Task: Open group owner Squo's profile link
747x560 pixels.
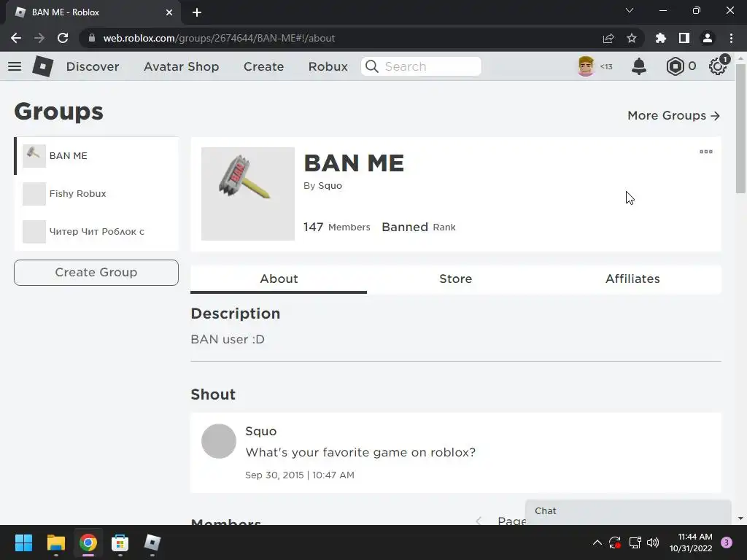Action: 330,186
